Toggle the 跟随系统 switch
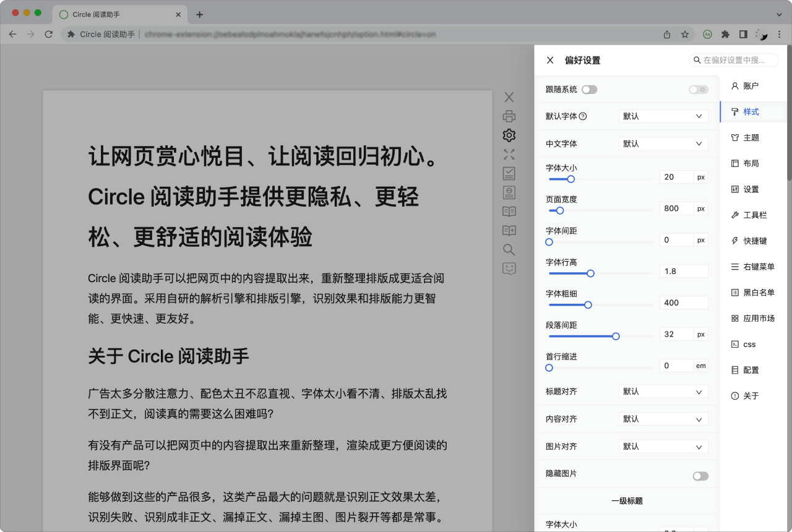This screenshot has width=792, height=532. [x=590, y=89]
